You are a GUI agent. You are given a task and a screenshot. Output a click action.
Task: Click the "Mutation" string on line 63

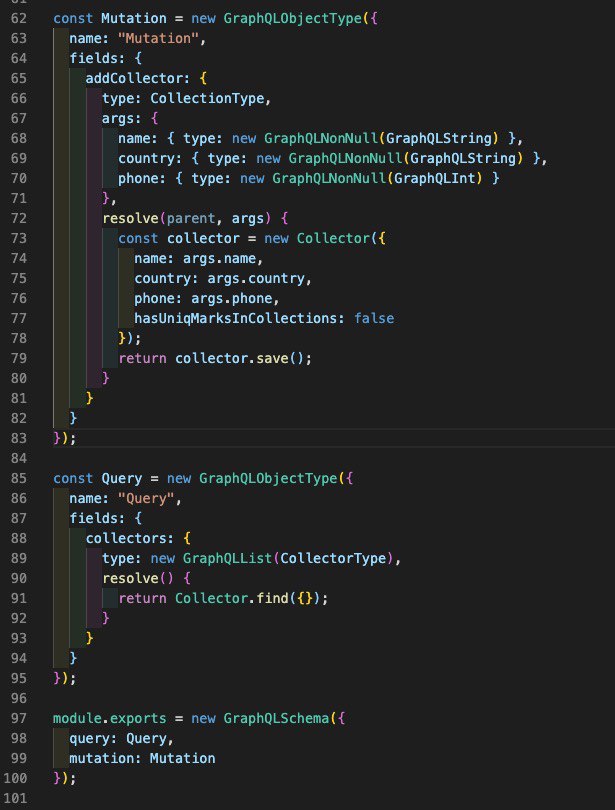coord(158,38)
